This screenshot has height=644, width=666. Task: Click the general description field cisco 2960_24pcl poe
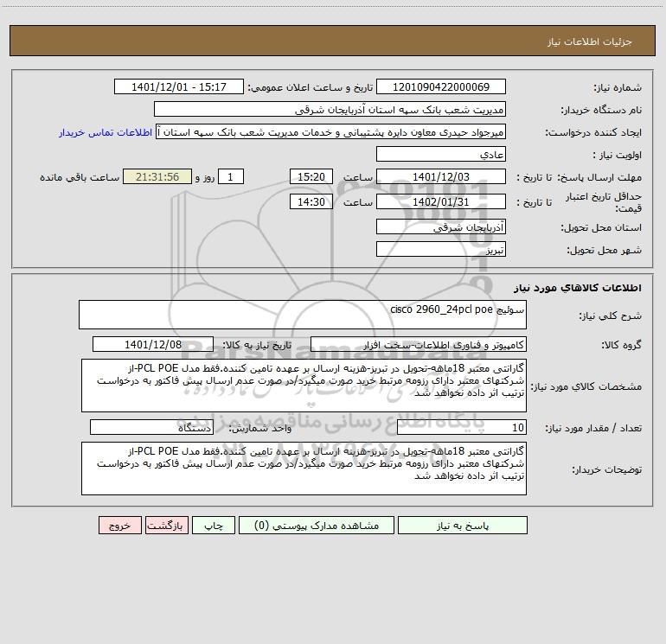pyautogui.click(x=303, y=315)
